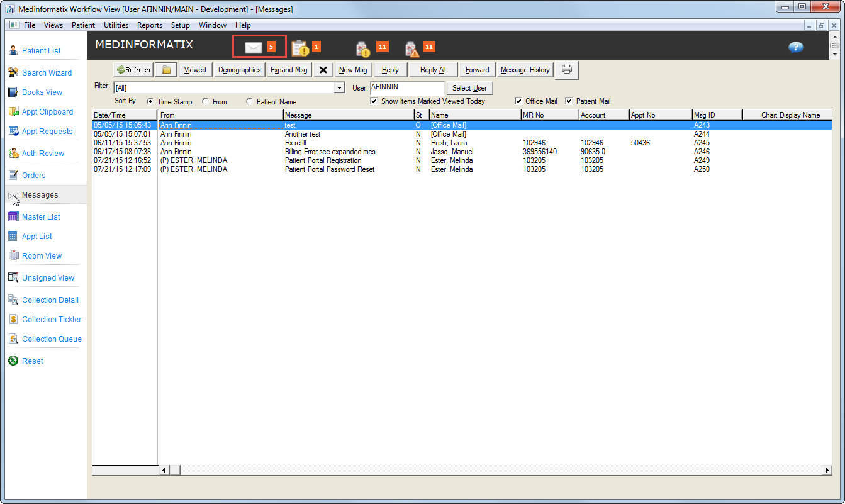Open the Window menu

click(x=213, y=25)
